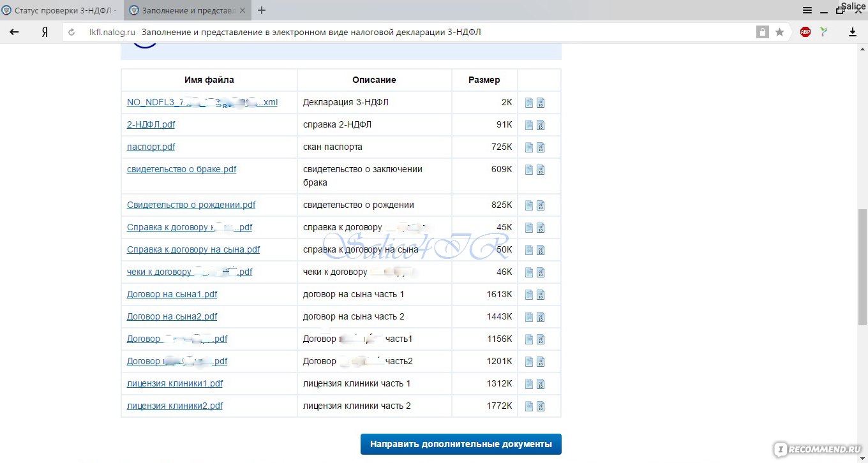Select the Описание column header
Image resolution: width=868 pixels, height=463 pixels.
[374, 80]
